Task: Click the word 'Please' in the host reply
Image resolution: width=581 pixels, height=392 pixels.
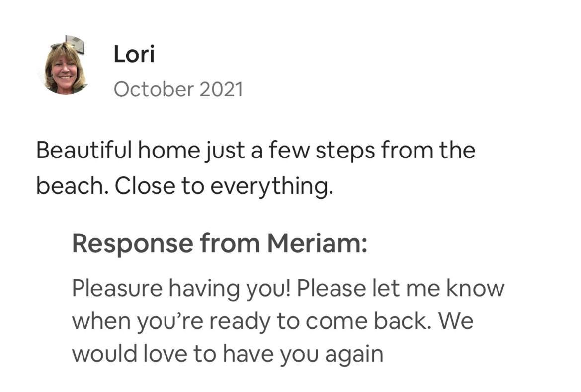Action: (331, 288)
